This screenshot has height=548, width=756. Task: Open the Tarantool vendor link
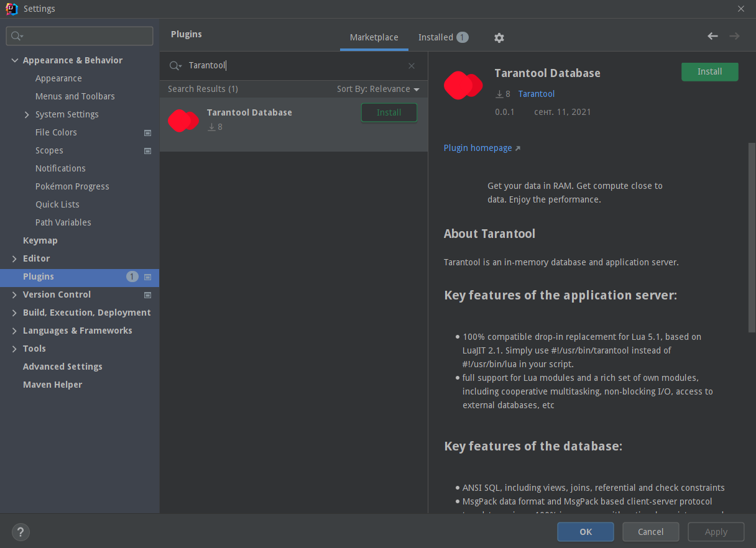537,94
